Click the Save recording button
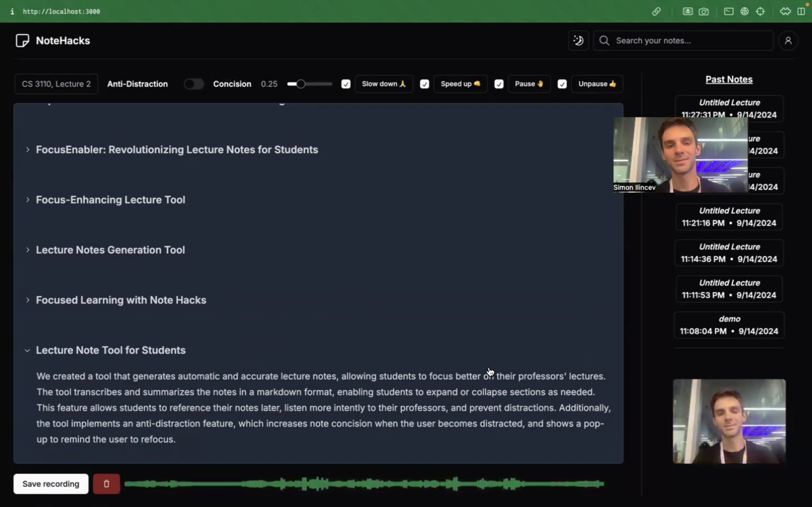 click(x=51, y=484)
